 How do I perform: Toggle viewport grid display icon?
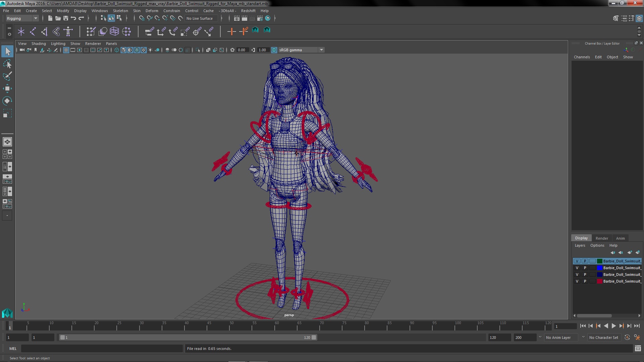[66, 50]
